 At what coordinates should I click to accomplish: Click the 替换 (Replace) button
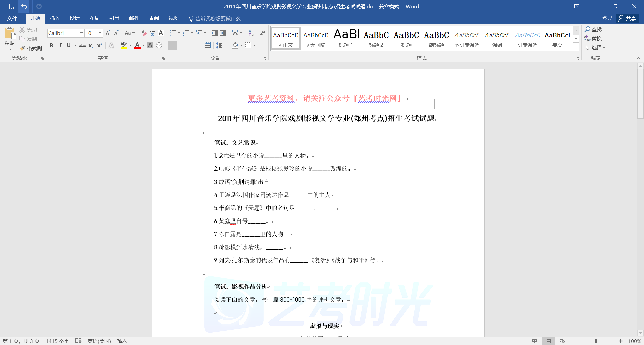coord(593,39)
